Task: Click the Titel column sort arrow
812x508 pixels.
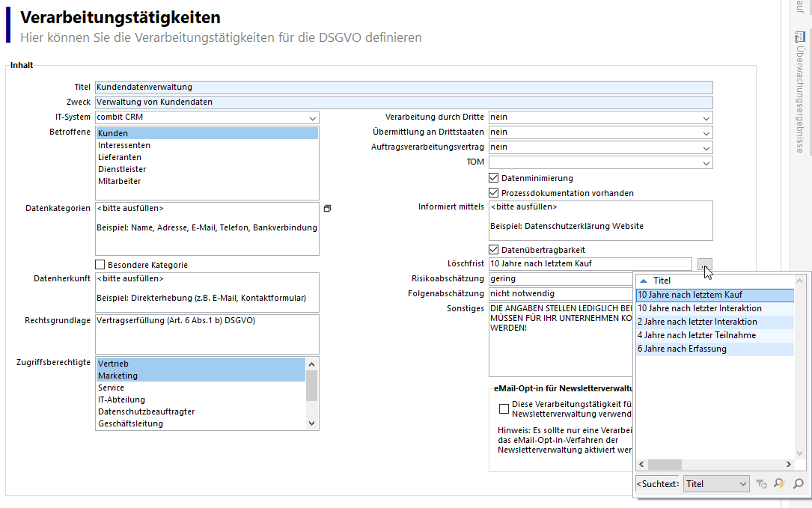Action: [643, 281]
